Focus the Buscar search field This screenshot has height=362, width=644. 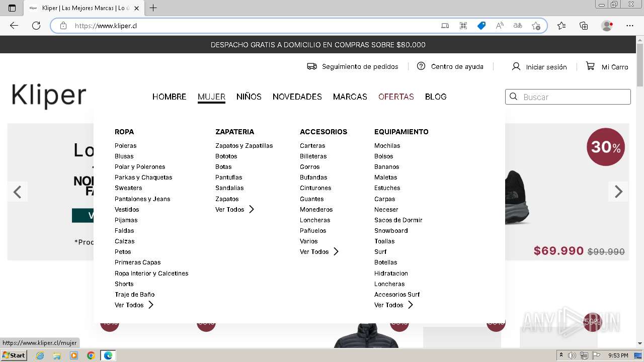pos(568,97)
